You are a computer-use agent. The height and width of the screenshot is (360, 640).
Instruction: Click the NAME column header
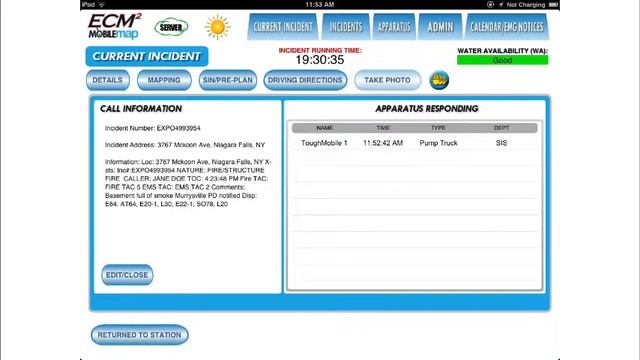coord(324,128)
